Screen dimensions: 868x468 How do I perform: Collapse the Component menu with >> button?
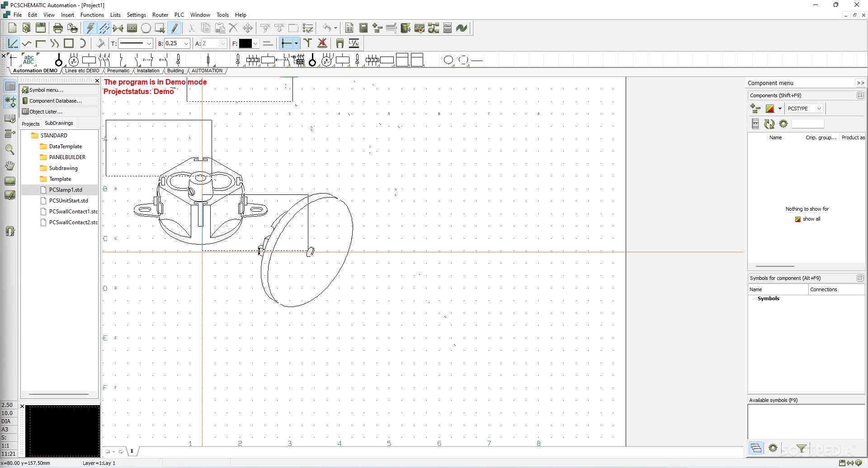click(x=860, y=83)
